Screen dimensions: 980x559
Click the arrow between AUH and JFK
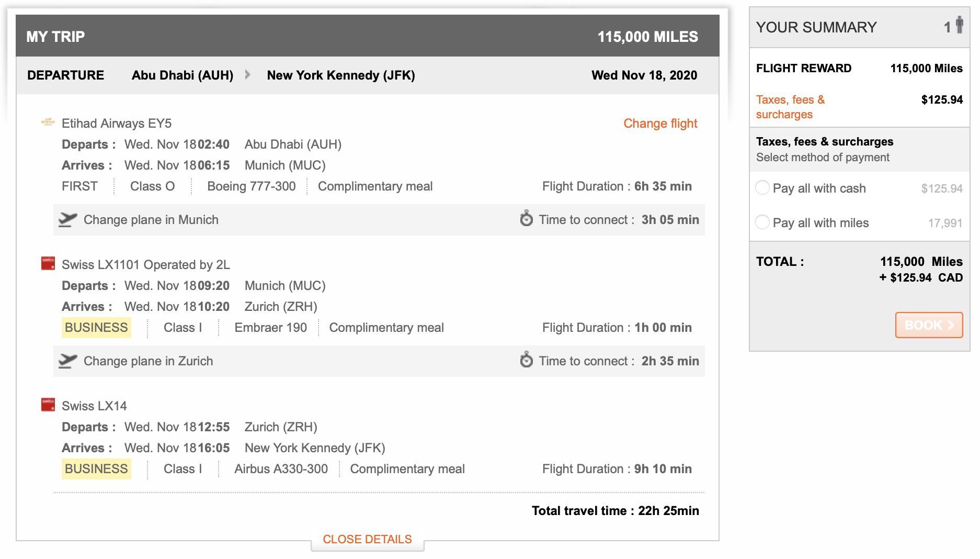pos(248,75)
